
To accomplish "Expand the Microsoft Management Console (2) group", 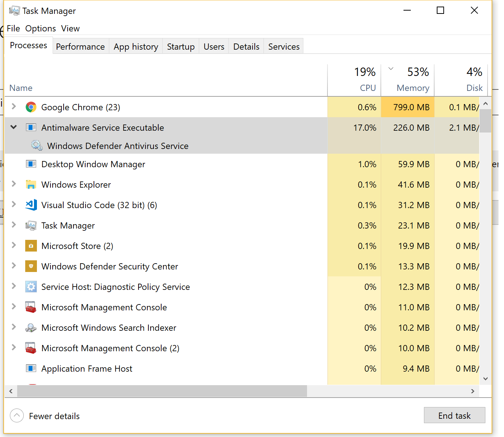I will 14,347.
